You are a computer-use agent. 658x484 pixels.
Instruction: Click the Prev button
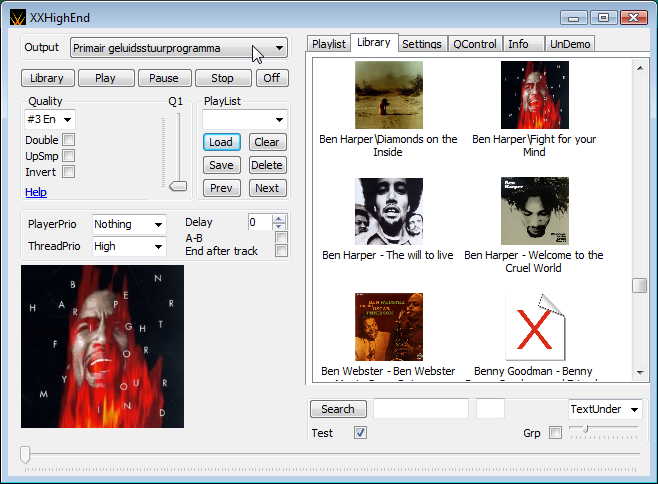tap(222, 188)
